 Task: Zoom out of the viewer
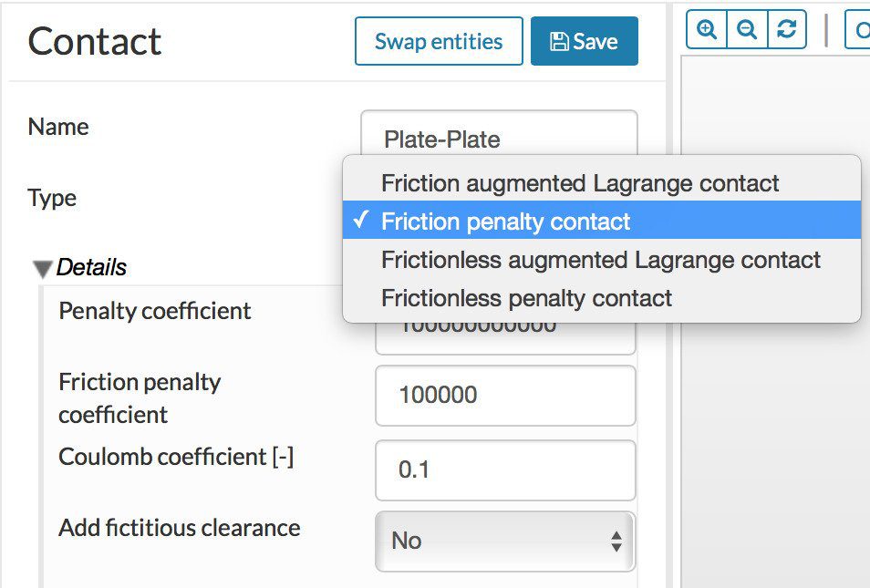tap(747, 30)
